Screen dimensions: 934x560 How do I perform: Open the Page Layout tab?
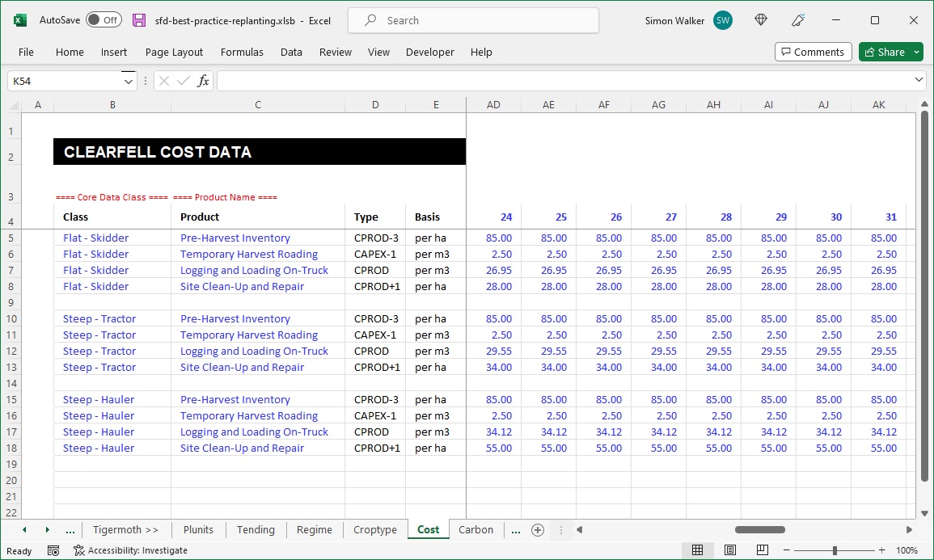click(174, 53)
